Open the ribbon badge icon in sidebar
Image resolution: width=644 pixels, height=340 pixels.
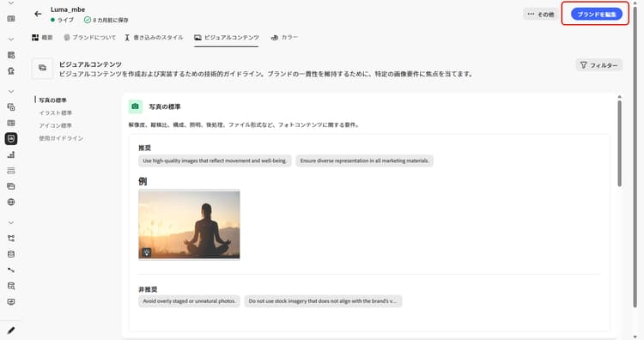tap(11, 71)
